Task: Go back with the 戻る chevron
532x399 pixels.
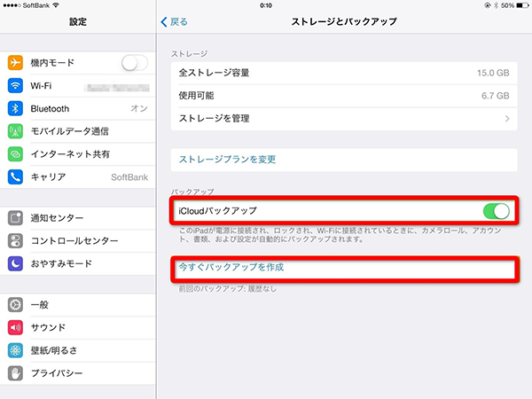Action: point(164,21)
